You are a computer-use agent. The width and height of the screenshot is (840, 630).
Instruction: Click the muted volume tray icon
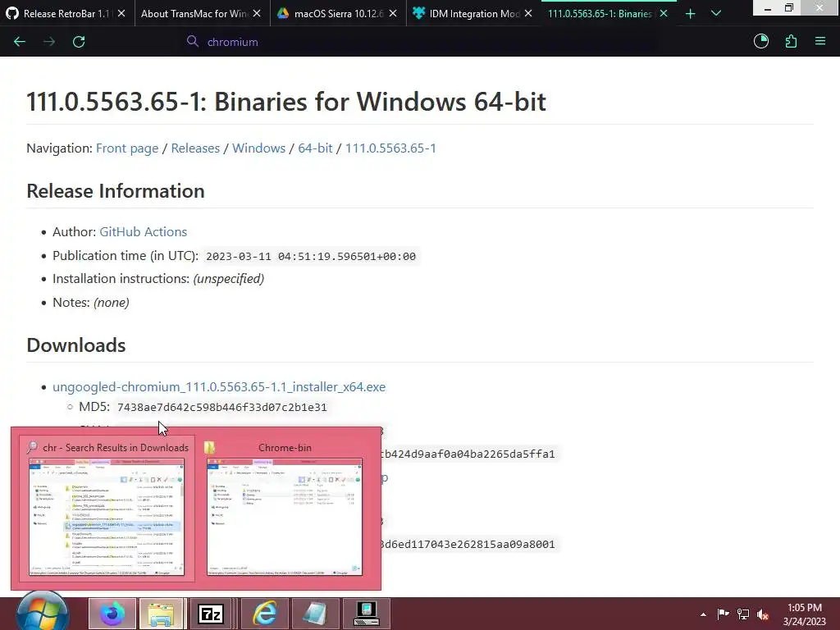pyautogui.click(x=763, y=614)
